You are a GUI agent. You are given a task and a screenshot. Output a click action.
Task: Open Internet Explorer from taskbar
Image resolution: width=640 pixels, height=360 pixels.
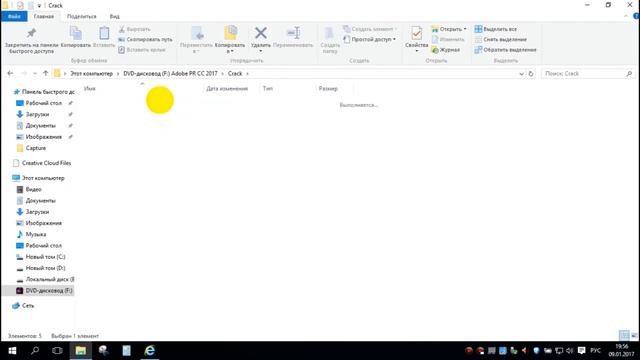[x=150, y=351]
